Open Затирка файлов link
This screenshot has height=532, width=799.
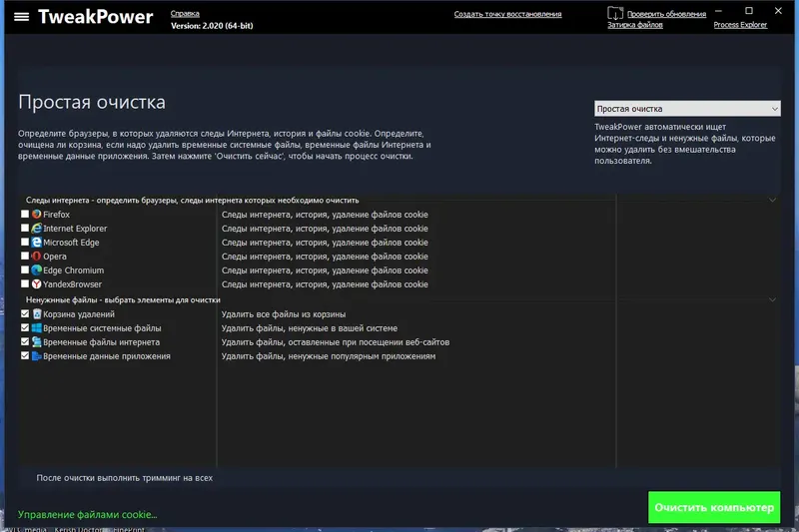(635, 25)
